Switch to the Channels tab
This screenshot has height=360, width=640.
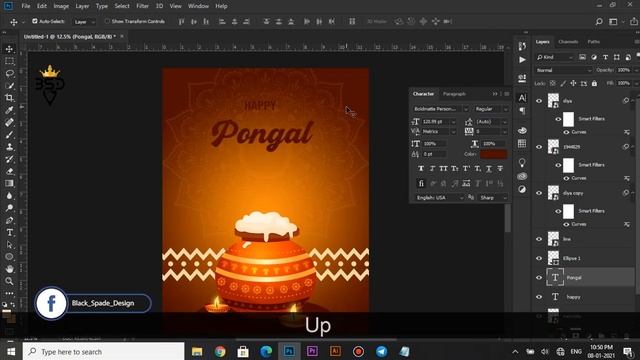tap(568, 42)
